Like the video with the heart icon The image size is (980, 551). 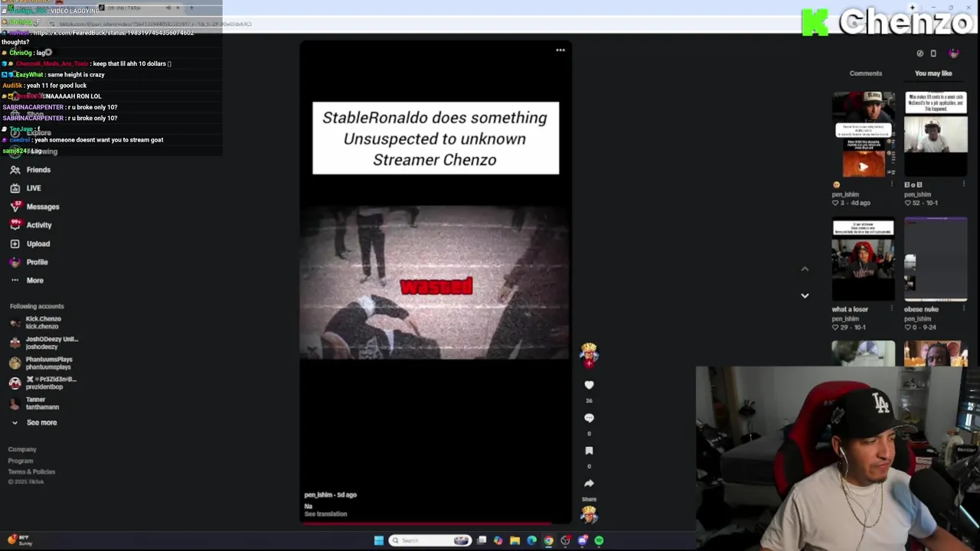(x=589, y=385)
